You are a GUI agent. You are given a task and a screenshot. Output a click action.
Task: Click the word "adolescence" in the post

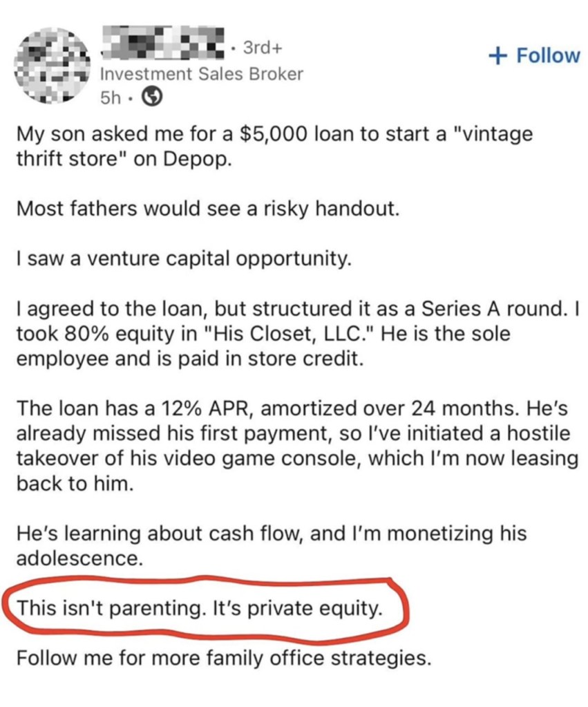pyautogui.click(x=79, y=558)
